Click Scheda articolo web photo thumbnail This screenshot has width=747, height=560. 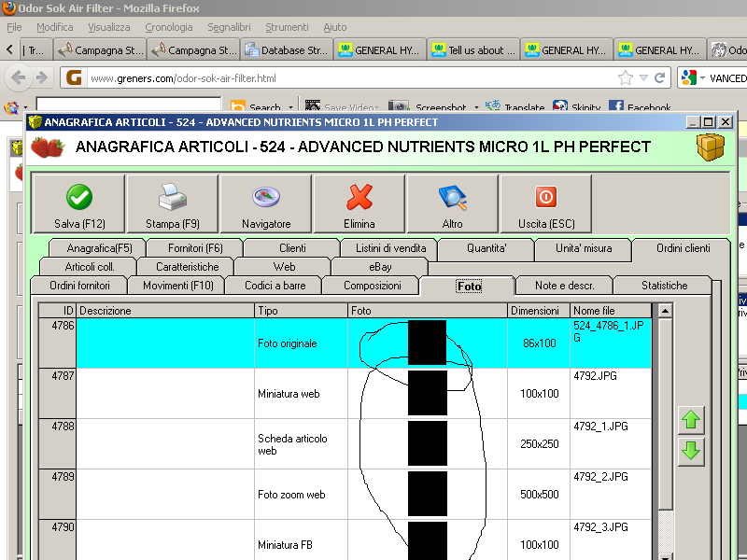click(428, 443)
